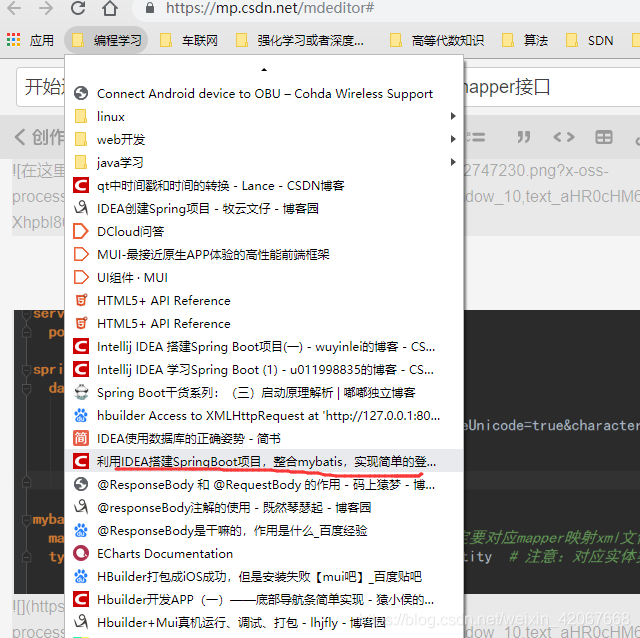The width and height of the screenshot is (640, 638).
Task: Click the mp.csdn.net address bar URL
Action: 269,8
